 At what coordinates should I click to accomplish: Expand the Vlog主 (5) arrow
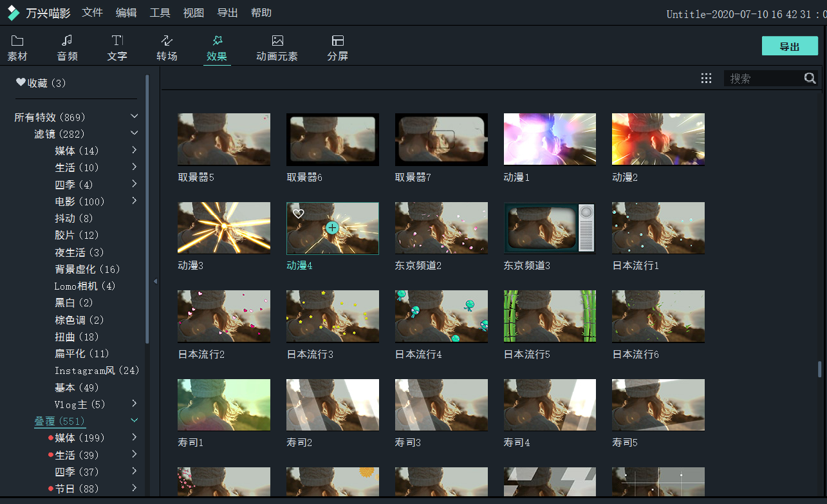click(x=135, y=404)
